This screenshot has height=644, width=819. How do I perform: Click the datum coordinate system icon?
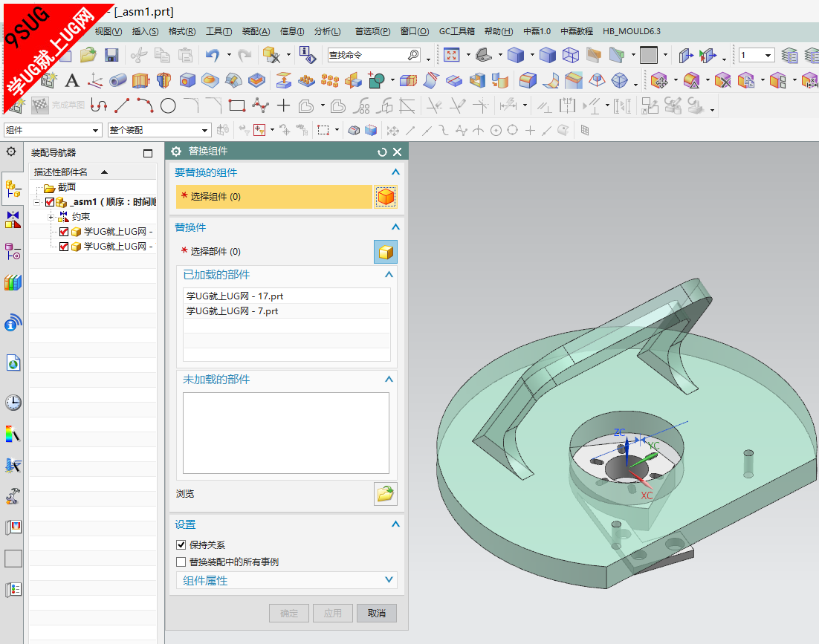tap(95, 80)
